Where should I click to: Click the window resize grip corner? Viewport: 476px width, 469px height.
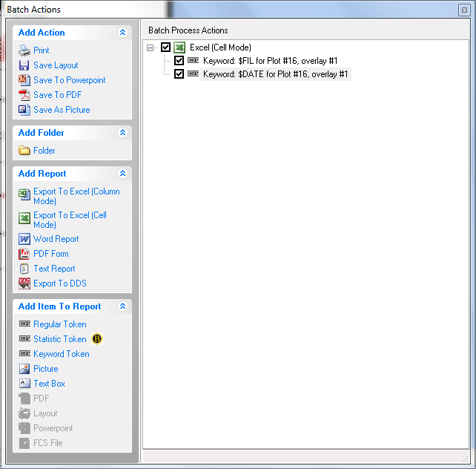pos(465,459)
